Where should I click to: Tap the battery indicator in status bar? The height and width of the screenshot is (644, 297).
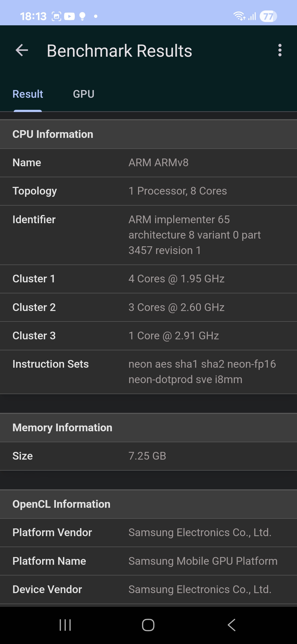click(268, 17)
